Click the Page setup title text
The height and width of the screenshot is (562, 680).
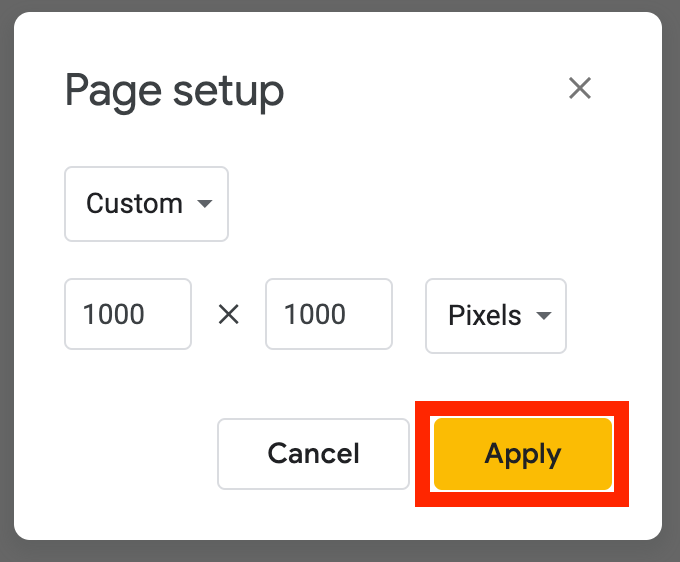[x=174, y=91]
